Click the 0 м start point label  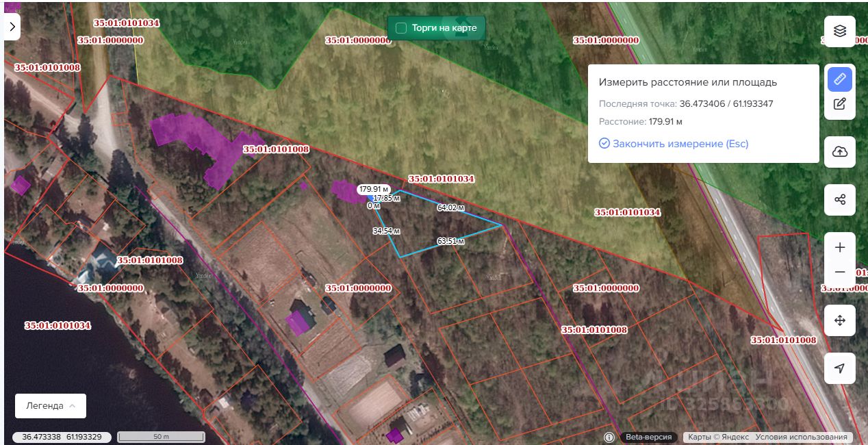coord(374,205)
